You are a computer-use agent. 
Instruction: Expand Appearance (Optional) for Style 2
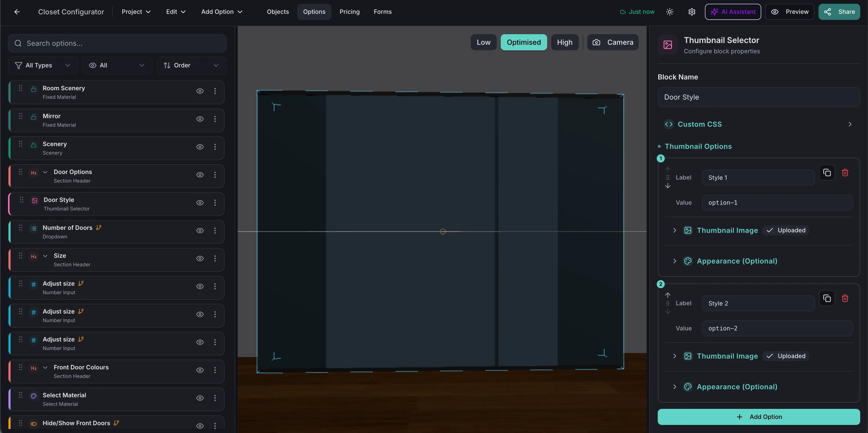pos(674,387)
